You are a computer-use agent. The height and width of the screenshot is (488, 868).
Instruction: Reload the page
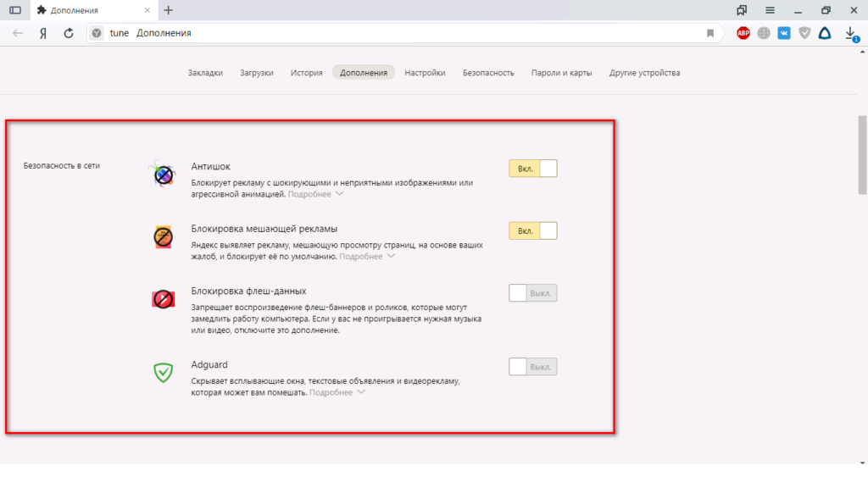tap(69, 33)
